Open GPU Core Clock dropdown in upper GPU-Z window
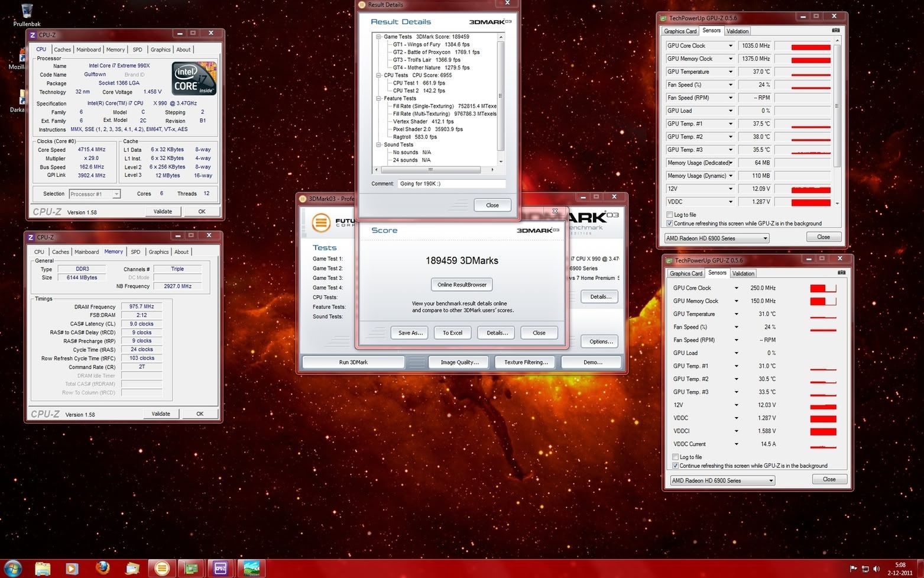 pos(730,46)
